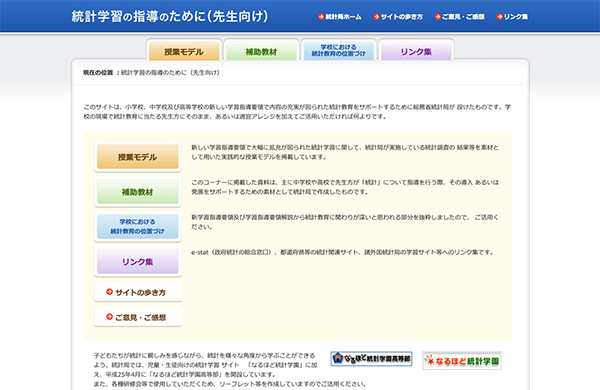Click サイトの歩き方 sidebar button
The height and width of the screenshot is (390, 600).
click(x=138, y=292)
